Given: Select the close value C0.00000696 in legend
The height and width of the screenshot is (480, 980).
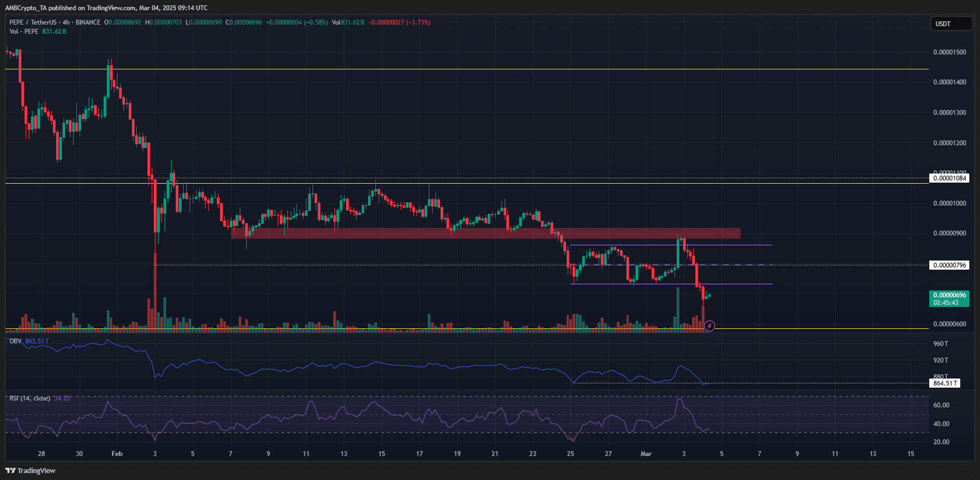Looking at the screenshot, I should (244, 22).
